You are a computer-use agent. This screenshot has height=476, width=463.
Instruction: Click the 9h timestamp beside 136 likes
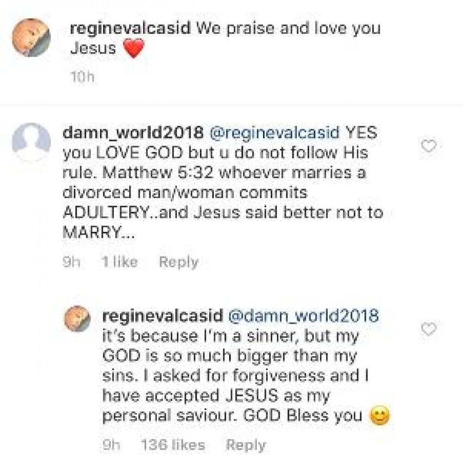tap(111, 445)
